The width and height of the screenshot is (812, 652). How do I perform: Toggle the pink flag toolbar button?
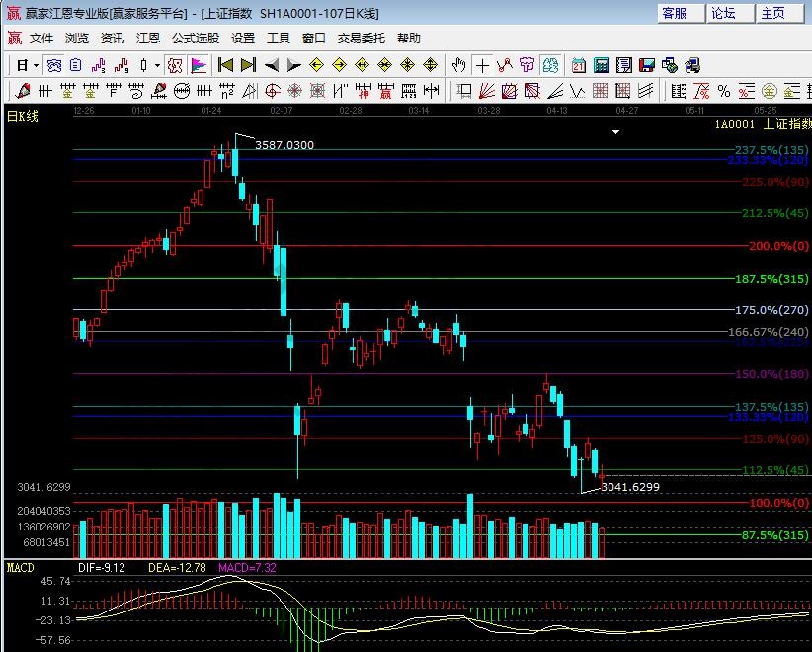click(199, 65)
